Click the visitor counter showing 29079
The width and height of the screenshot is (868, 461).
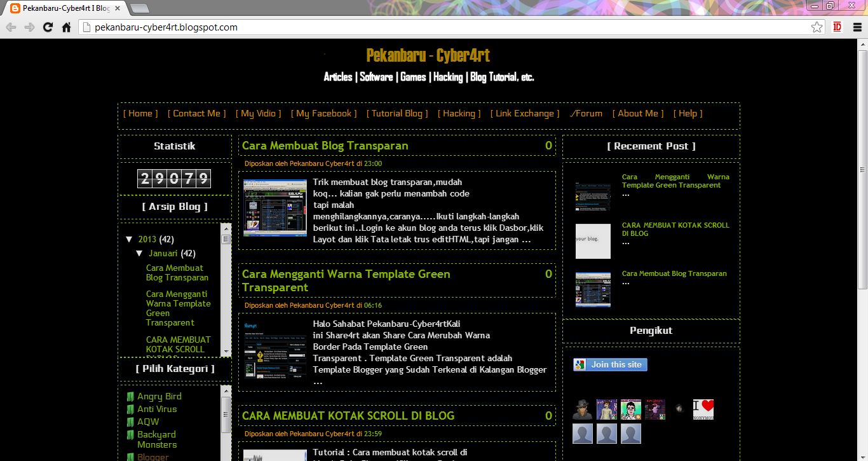click(174, 179)
